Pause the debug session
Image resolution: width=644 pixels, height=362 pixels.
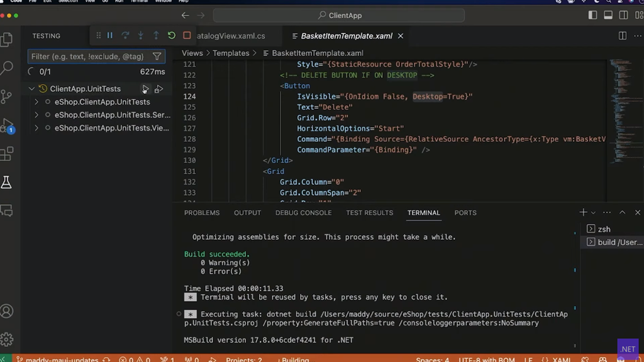point(110,36)
